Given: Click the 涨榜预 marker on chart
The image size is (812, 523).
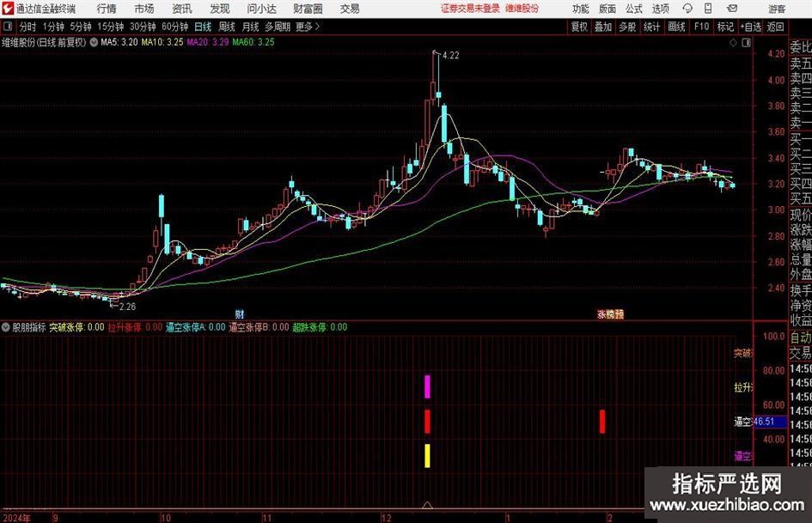Looking at the screenshot, I should [611, 314].
